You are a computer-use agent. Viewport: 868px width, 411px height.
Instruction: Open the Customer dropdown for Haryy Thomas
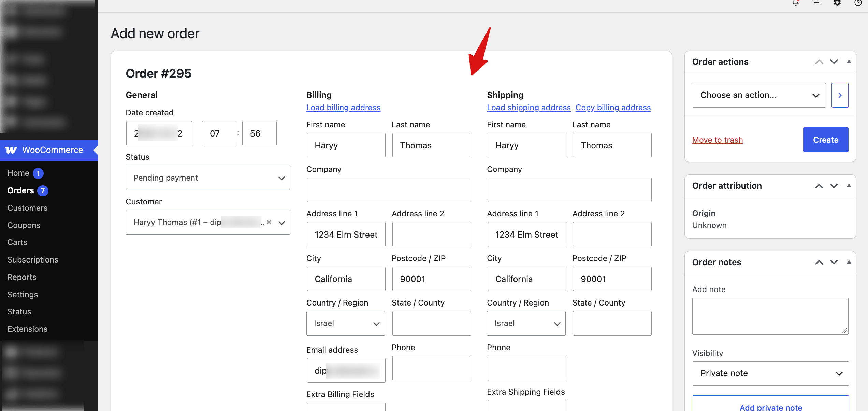coord(208,222)
